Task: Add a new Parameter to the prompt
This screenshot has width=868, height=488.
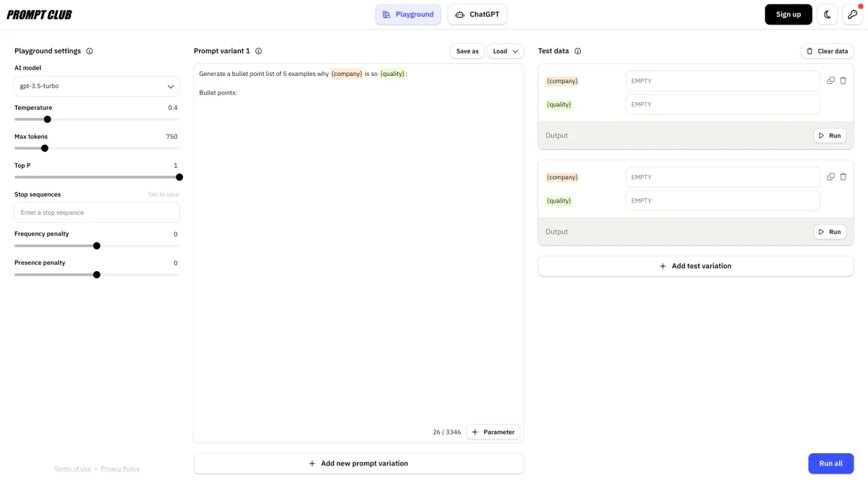Action: [493, 432]
